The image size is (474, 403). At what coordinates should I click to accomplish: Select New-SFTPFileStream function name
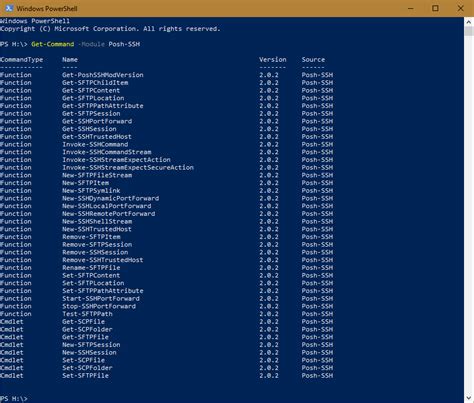(97, 175)
